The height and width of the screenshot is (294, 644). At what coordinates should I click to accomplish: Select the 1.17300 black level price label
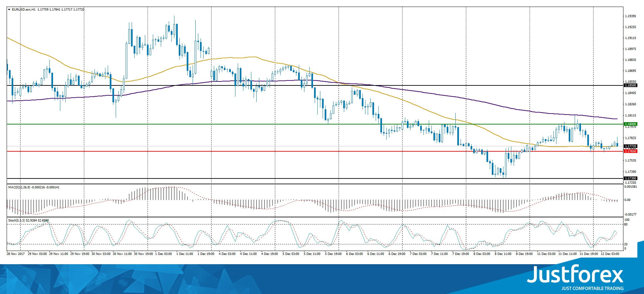point(630,178)
